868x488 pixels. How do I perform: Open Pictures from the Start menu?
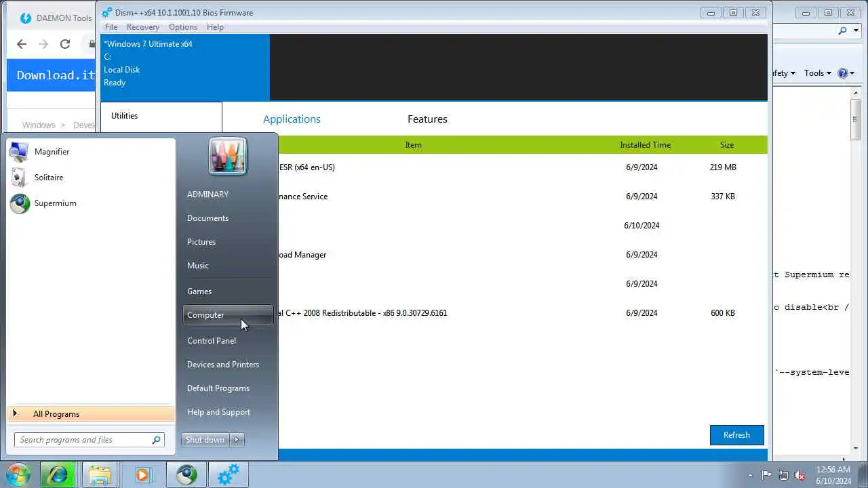click(228, 242)
